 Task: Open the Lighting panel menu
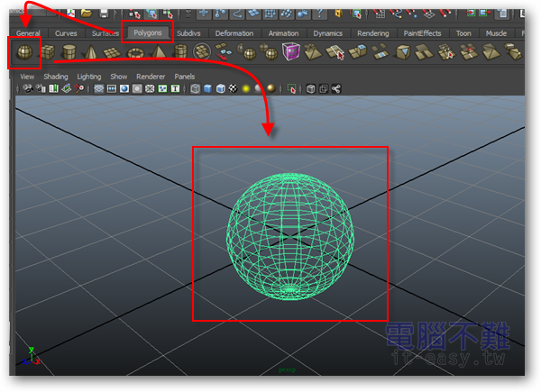click(x=89, y=77)
